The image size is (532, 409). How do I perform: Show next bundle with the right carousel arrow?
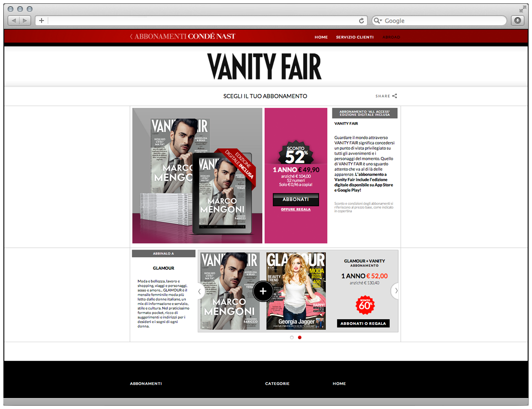[395, 291]
